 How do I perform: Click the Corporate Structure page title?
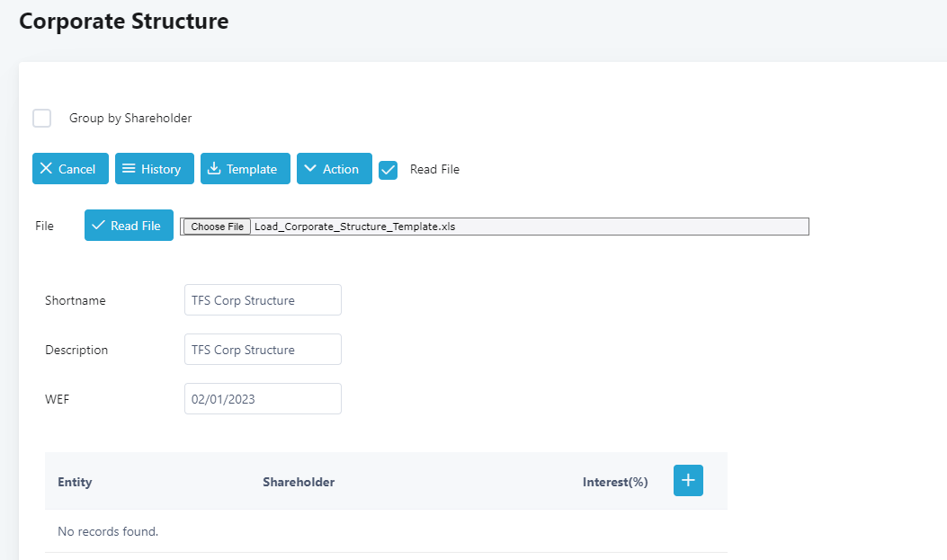123,21
